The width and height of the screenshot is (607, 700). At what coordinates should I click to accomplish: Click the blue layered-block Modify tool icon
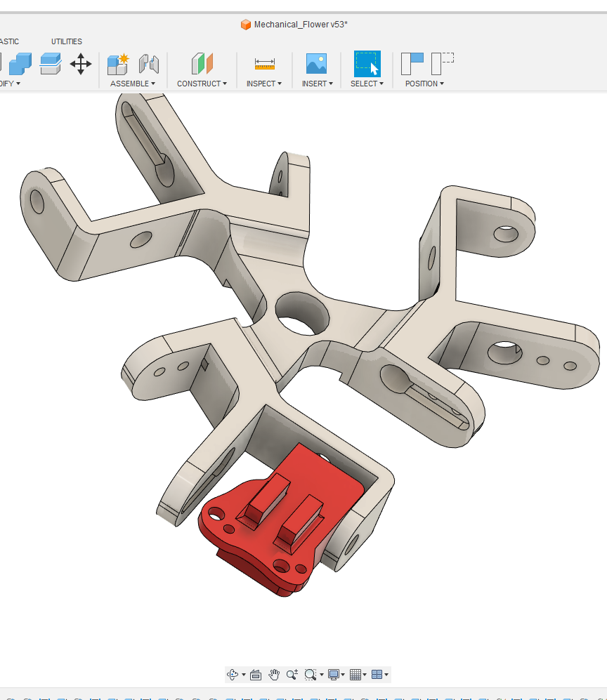click(x=51, y=64)
